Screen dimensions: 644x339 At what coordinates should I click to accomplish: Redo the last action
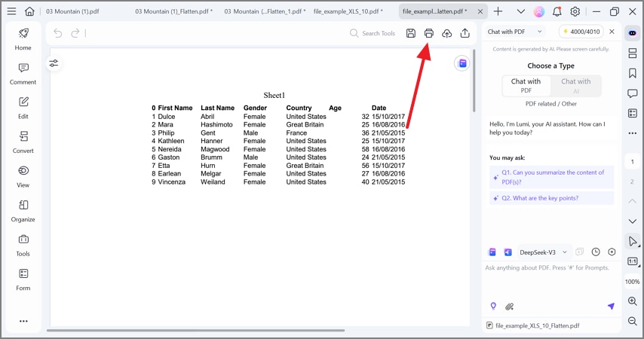[x=75, y=33]
